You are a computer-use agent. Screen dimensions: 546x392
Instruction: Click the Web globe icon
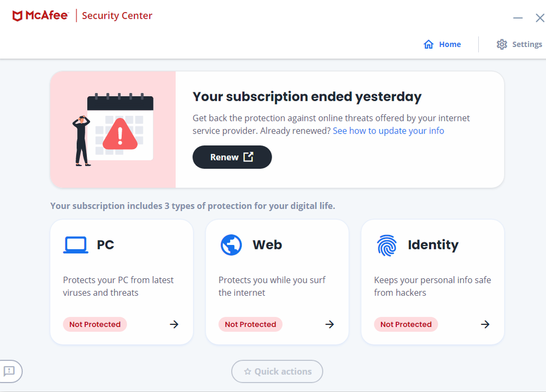231,245
